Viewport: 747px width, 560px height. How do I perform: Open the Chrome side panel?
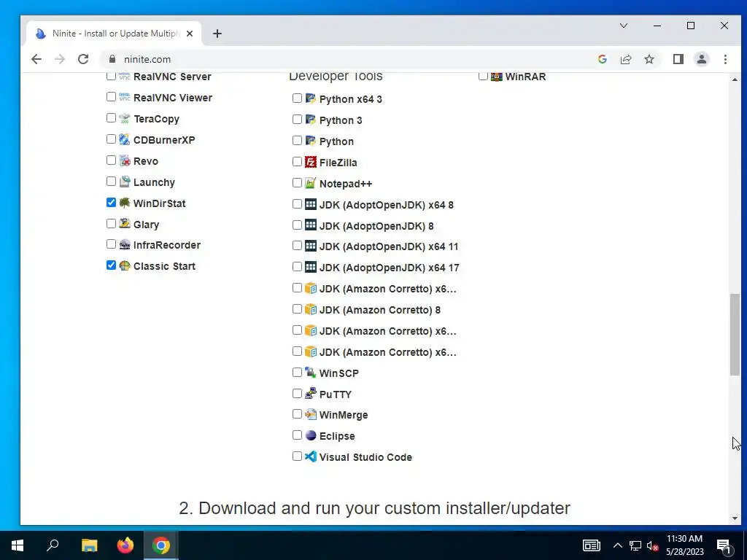pyautogui.click(x=678, y=59)
